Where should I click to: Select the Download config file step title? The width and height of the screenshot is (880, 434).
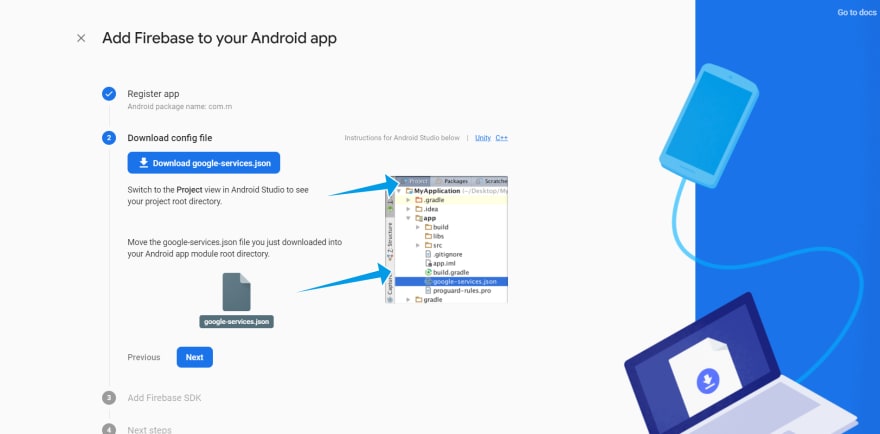click(x=169, y=138)
